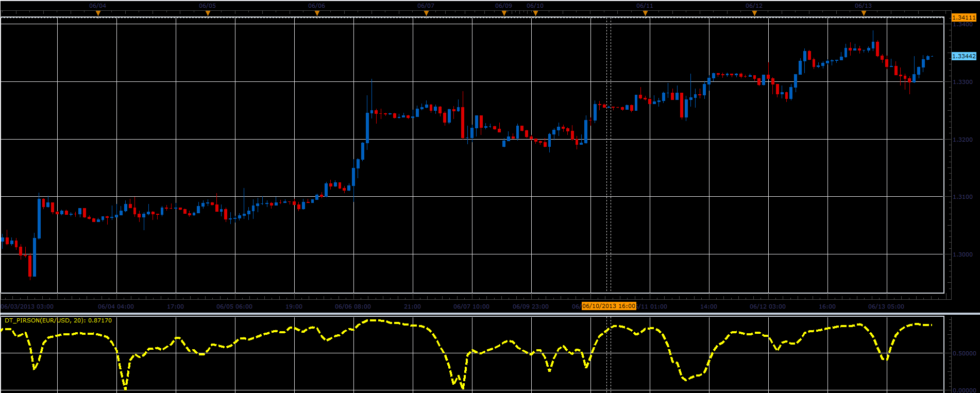Click the 06/09 day marker triangle
Screen dimensions: 980x393
[x=504, y=13]
